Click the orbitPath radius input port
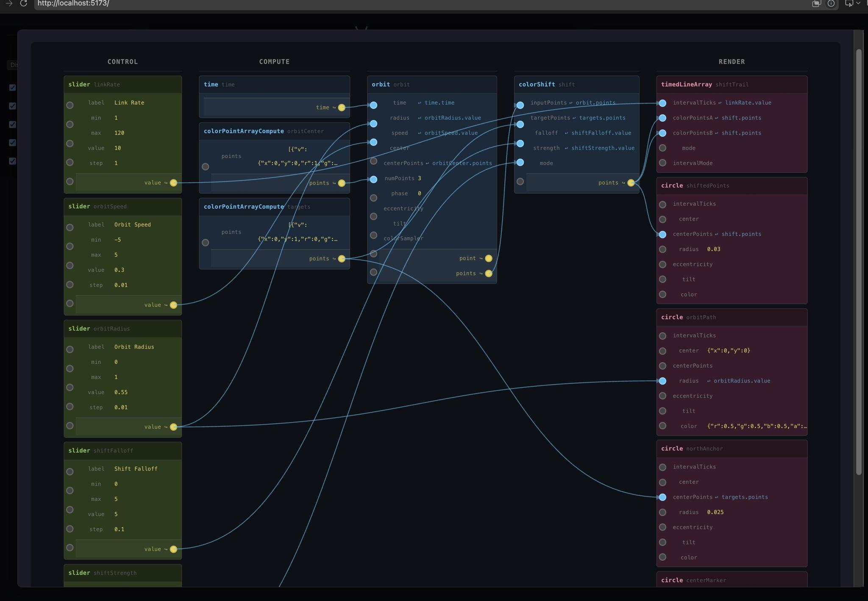 [662, 381]
